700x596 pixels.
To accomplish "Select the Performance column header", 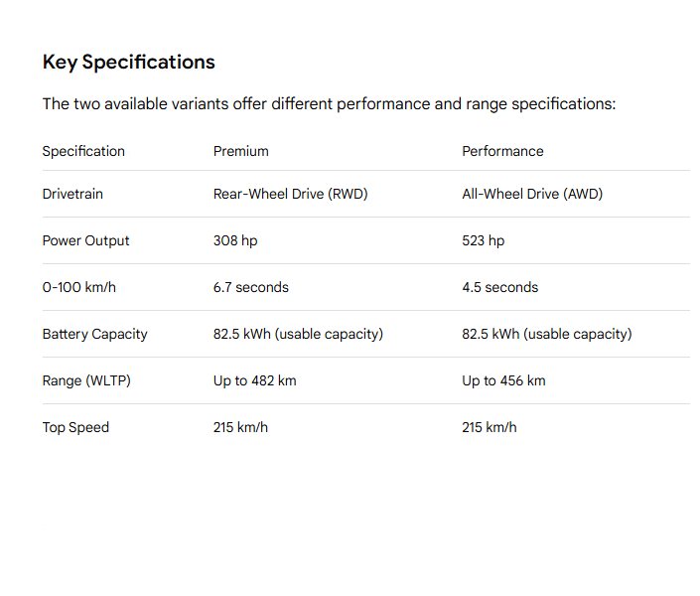I will tap(502, 151).
